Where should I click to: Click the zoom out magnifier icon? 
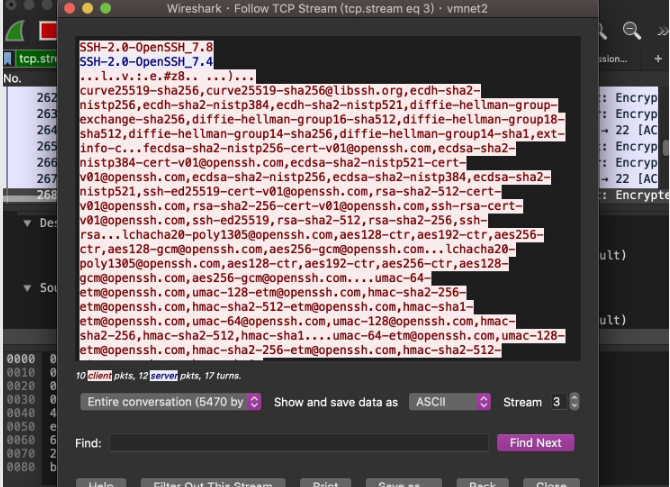(632, 31)
